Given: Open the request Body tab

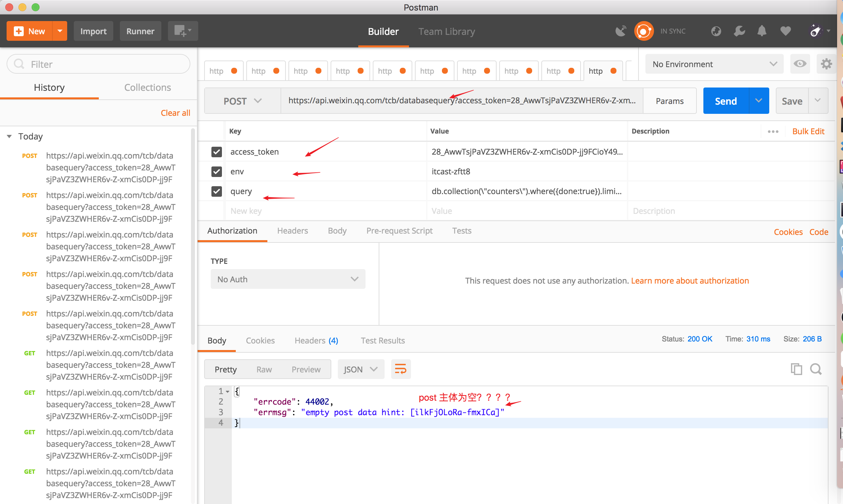Looking at the screenshot, I should pyautogui.click(x=337, y=231).
